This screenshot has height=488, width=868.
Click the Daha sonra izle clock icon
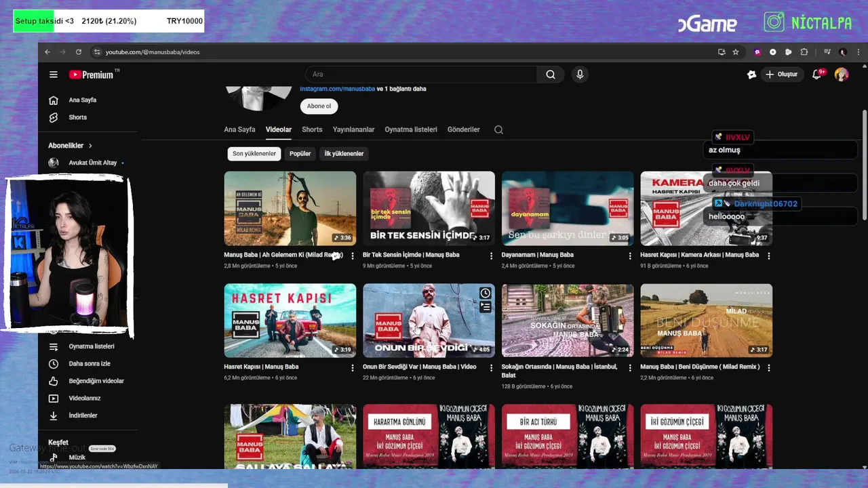(54, 364)
